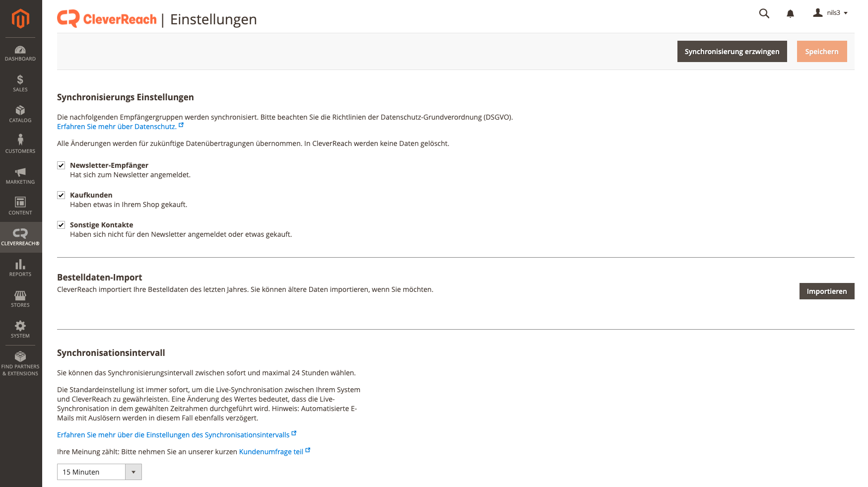
Task: Open the Kundenumfrage teil link
Action: [x=271, y=452]
